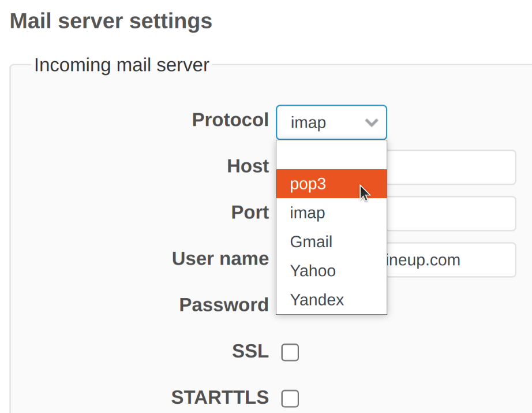Click the Mail server settings heading
Viewport: 532px width, 413px height.
point(110,21)
